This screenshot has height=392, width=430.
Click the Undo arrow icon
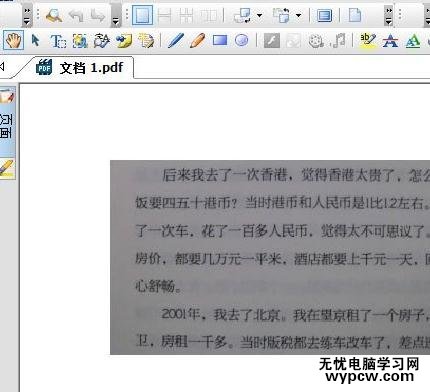point(76,16)
